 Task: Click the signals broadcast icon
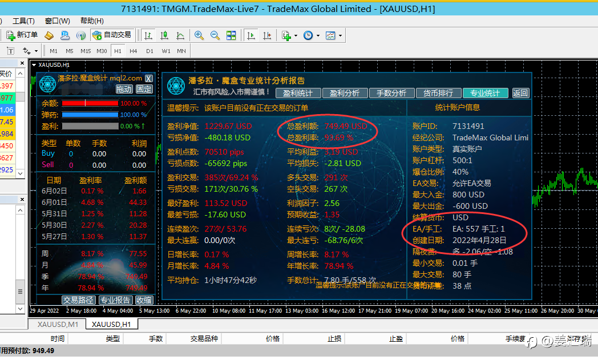click(81, 35)
